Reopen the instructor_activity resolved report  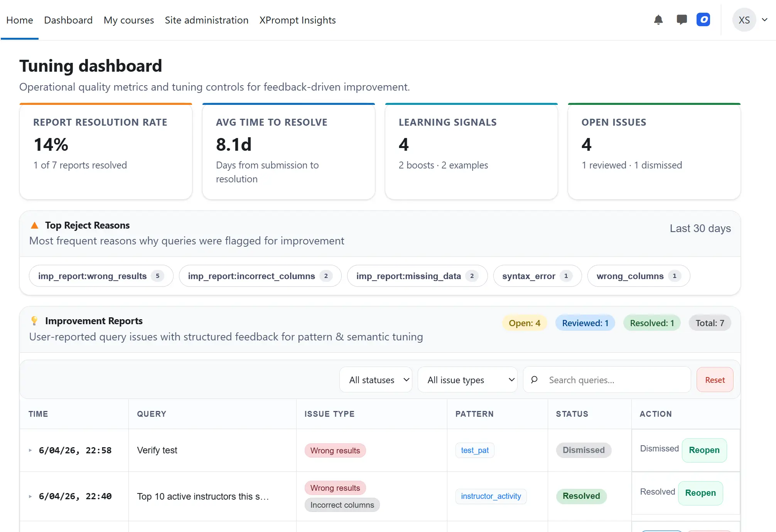point(700,493)
